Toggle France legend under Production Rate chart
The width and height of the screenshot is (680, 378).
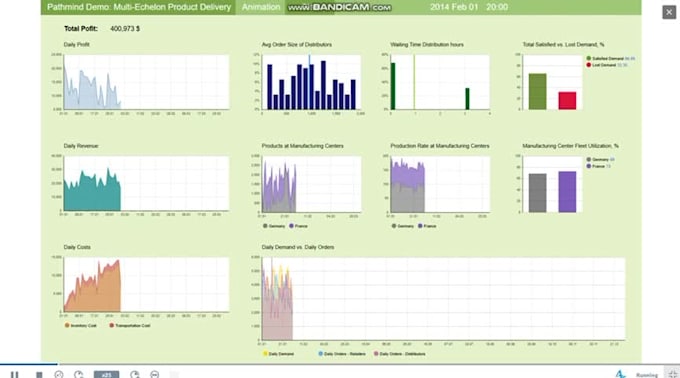pyautogui.click(x=427, y=226)
